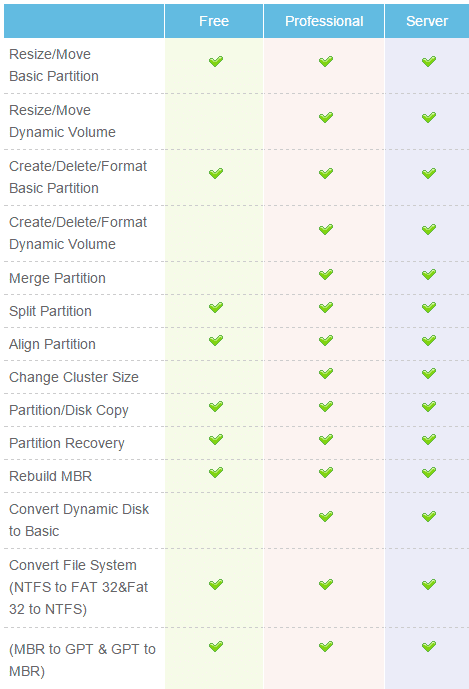Click Professional checkmark for Align Partition
Viewport: 469px width, 689px height.
point(326,341)
